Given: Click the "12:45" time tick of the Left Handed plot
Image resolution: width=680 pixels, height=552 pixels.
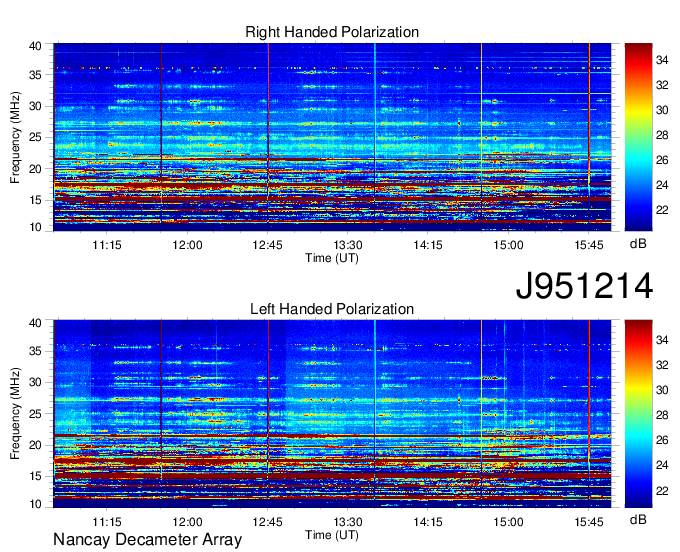Looking at the screenshot, I should tap(268, 522).
